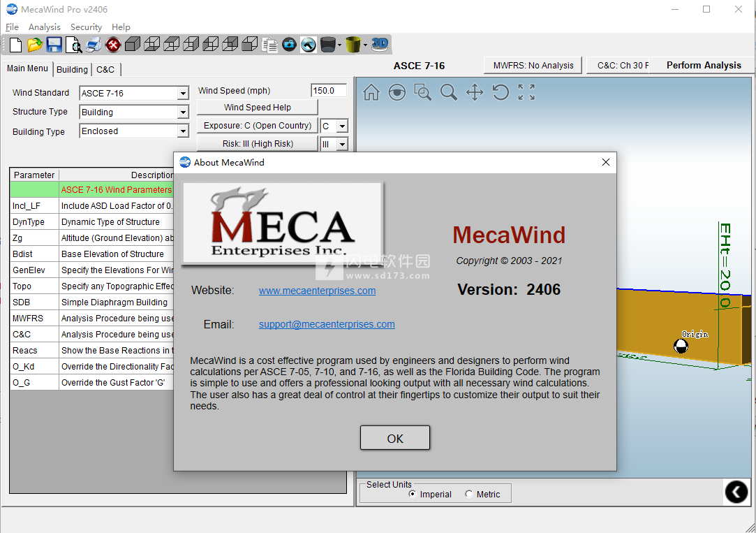
Task: Click the yellow-green cylinder toolbar icon
Action: 353,45
